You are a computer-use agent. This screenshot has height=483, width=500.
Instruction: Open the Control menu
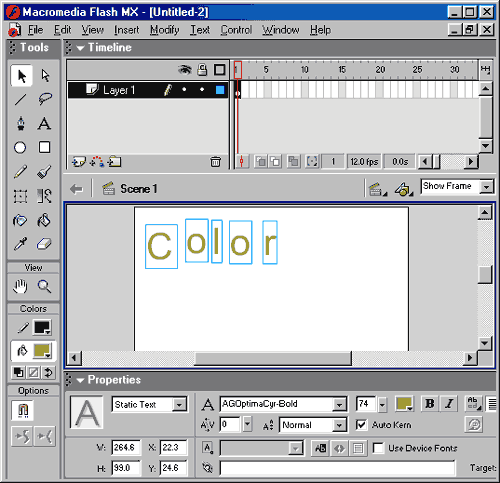[x=236, y=30]
